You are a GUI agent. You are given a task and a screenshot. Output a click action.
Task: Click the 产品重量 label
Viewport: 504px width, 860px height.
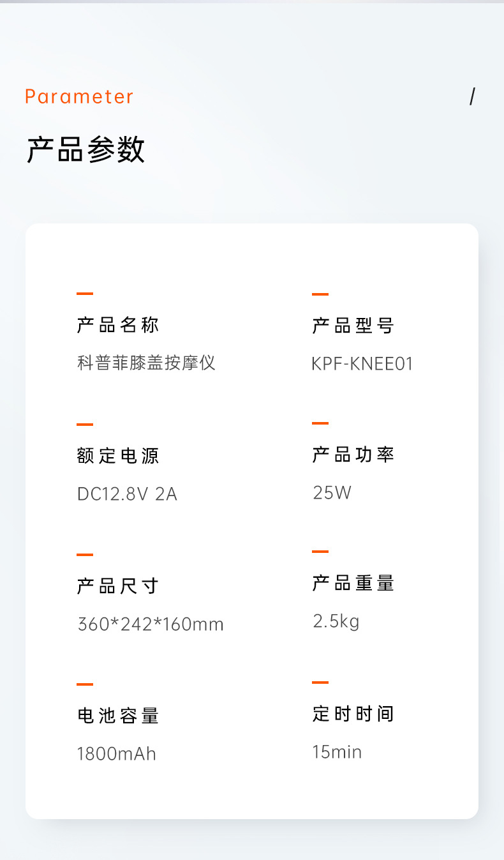pos(353,583)
